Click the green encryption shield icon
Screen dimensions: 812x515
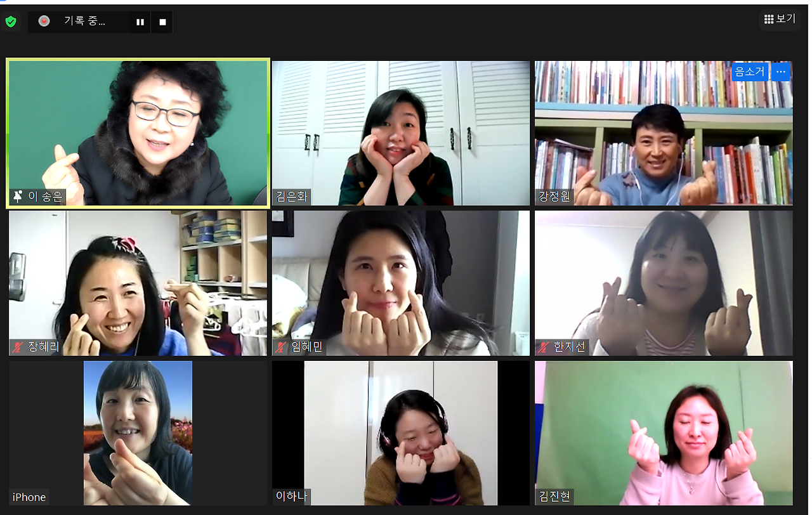(10, 22)
